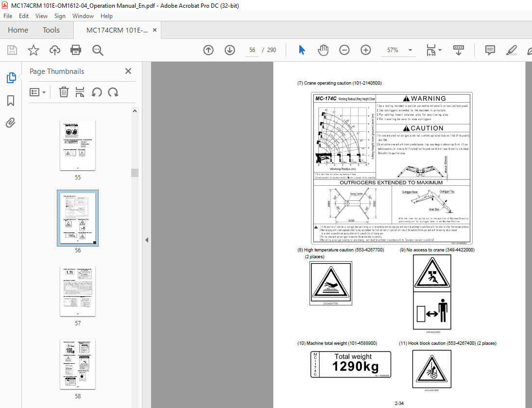The width and height of the screenshot is (532, 408).
Task: Click the total pages text 290
Action: pos(272,50)
